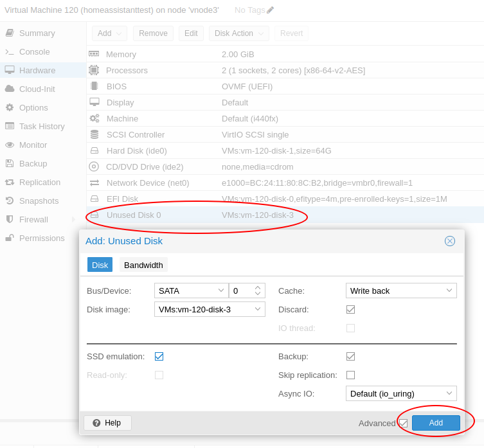This screenshot has height=448, width=484.
Task: Select the Unused Disk 0 row
Action: pos(285,215)
